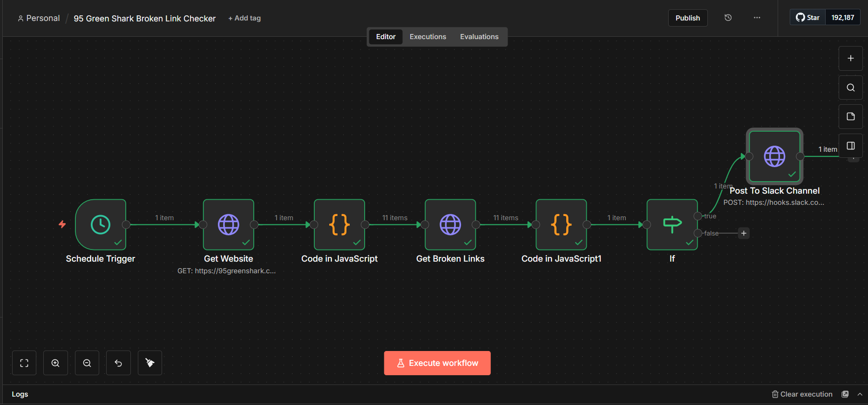Open the Personal project breadcrumb

point(39,18)
